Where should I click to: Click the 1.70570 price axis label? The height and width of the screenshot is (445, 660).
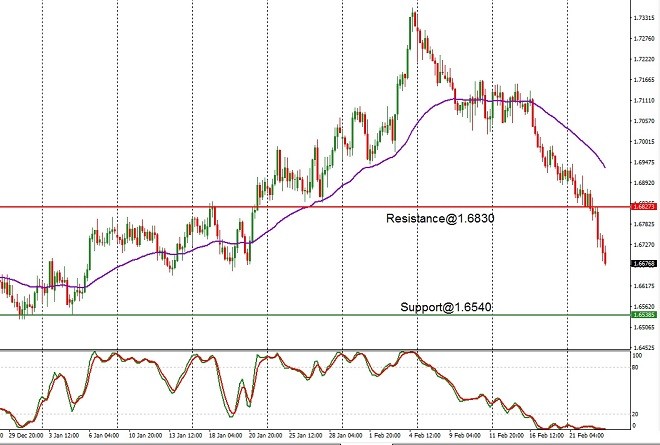pos(644,121)
